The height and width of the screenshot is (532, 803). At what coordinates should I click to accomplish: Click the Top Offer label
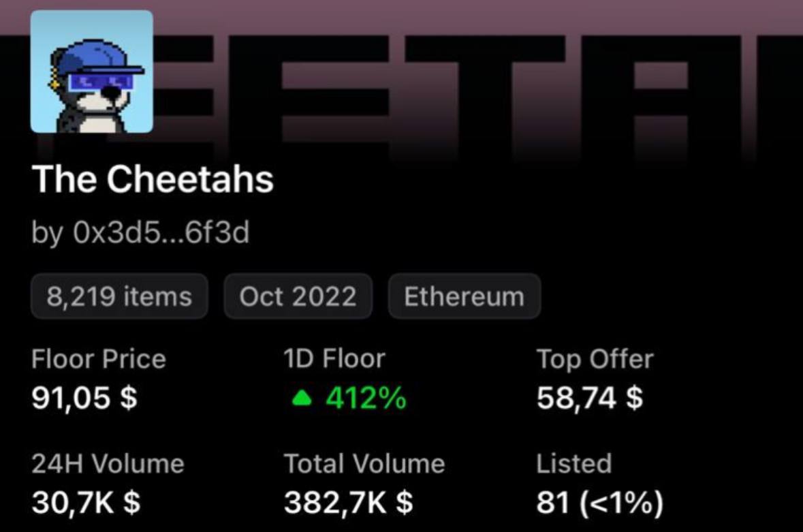pos(595,359)
